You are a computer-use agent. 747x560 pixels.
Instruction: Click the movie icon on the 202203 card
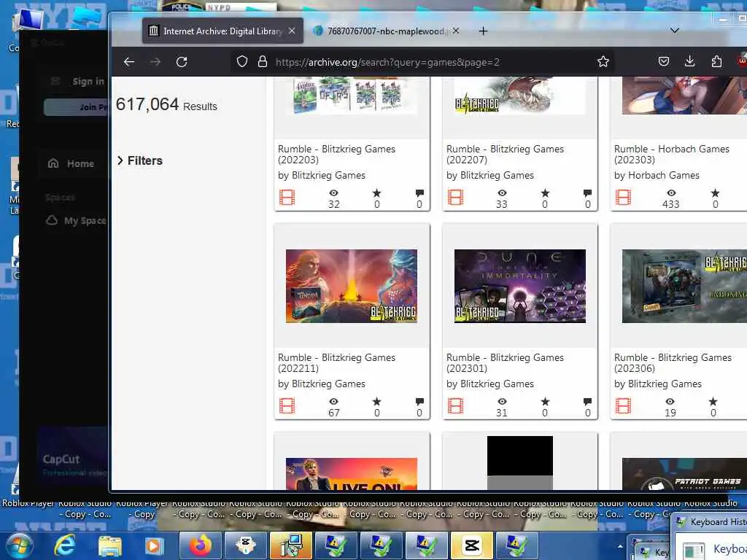click(287, 197)
